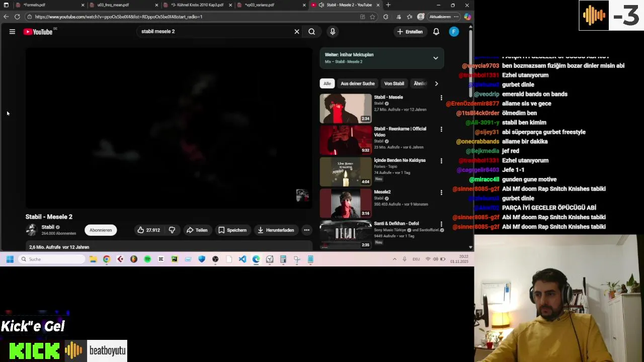This screenshot has width=644, height=362.
Task: Click the browser address bar URL
Action: point(119,17)
